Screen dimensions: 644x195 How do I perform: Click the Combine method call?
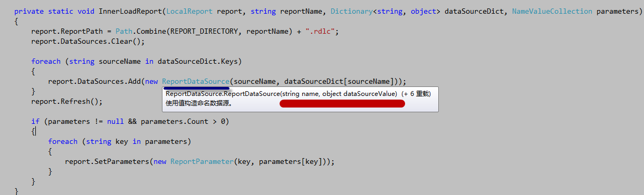[x=151, y=31]
